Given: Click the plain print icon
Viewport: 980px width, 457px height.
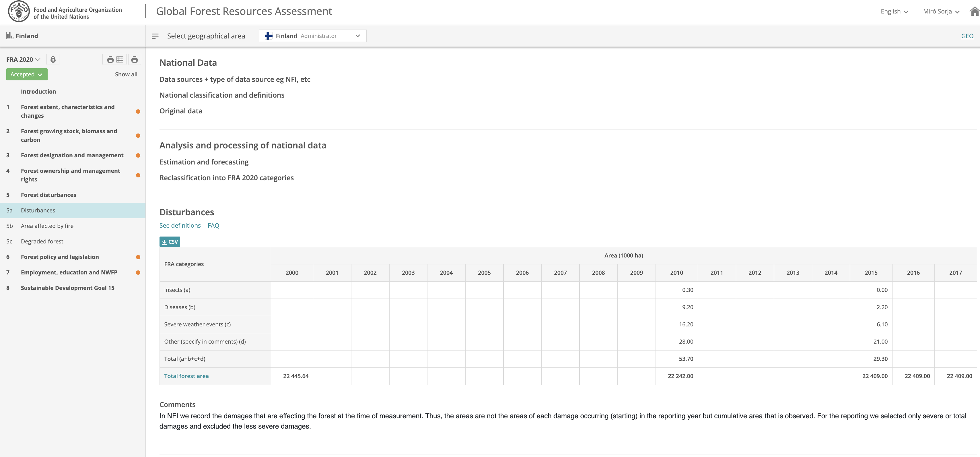Looking at the screenshot, I should [134, 59].
